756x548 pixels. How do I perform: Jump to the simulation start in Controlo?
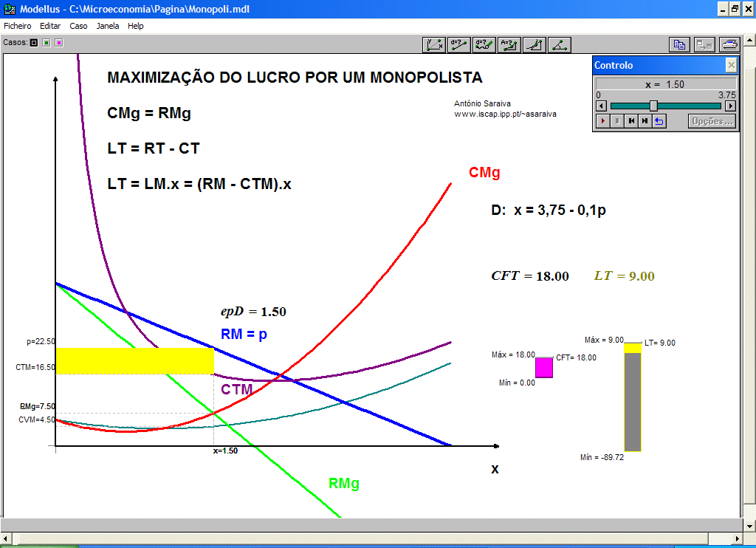pos(631,121)
